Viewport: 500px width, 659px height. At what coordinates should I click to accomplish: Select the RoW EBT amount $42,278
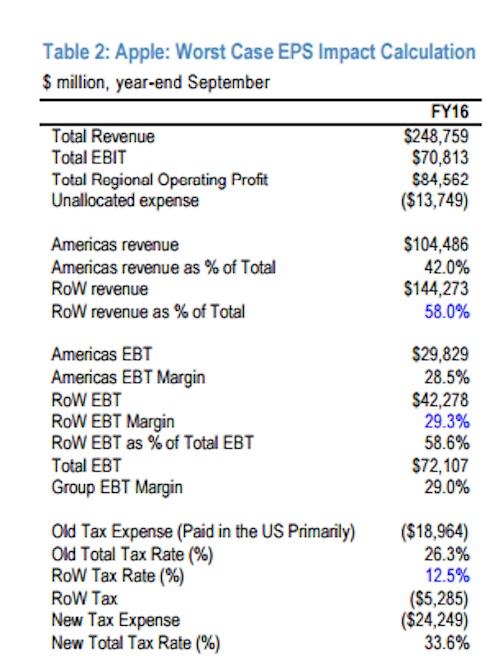tap(440, 400)
